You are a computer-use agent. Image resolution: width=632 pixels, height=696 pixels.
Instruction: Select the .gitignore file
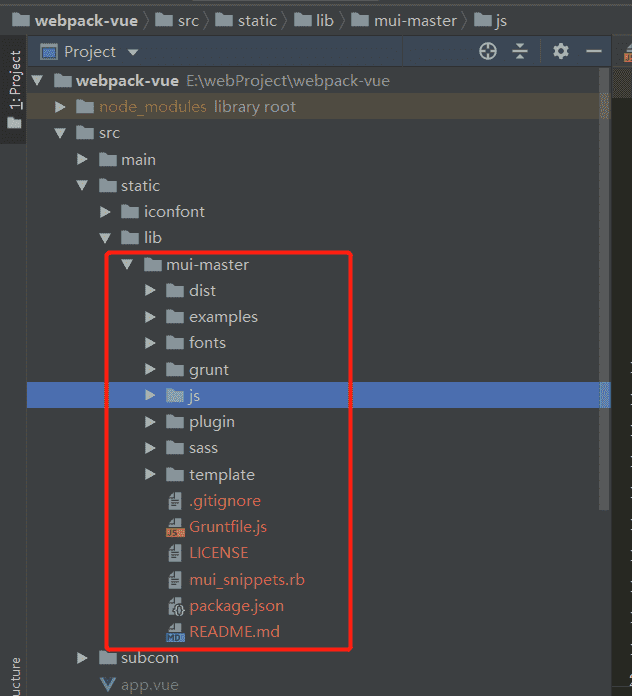tap(224, 500)
